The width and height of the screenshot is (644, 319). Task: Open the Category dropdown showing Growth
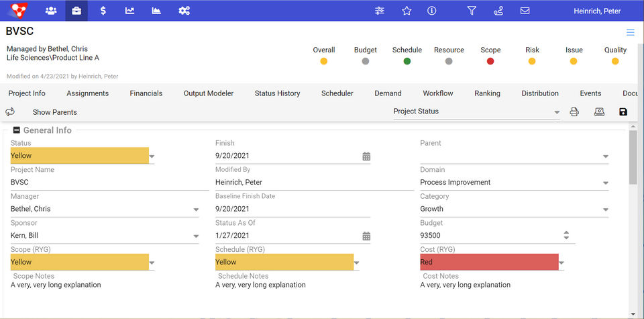606,210
